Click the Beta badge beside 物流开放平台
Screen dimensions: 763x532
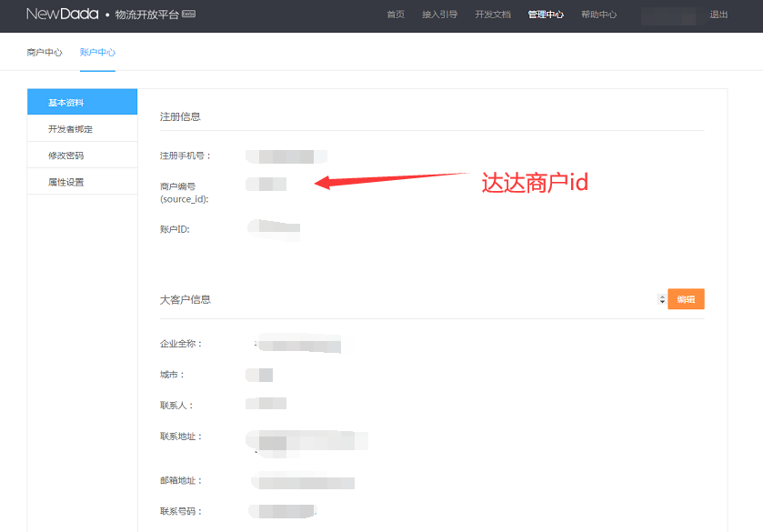tap(188, 15)
